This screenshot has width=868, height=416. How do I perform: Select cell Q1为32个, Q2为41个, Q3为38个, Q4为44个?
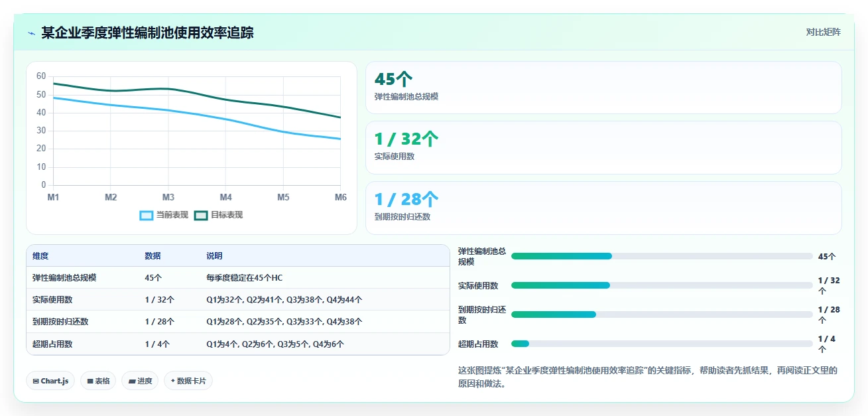click(x=284, y=300)
